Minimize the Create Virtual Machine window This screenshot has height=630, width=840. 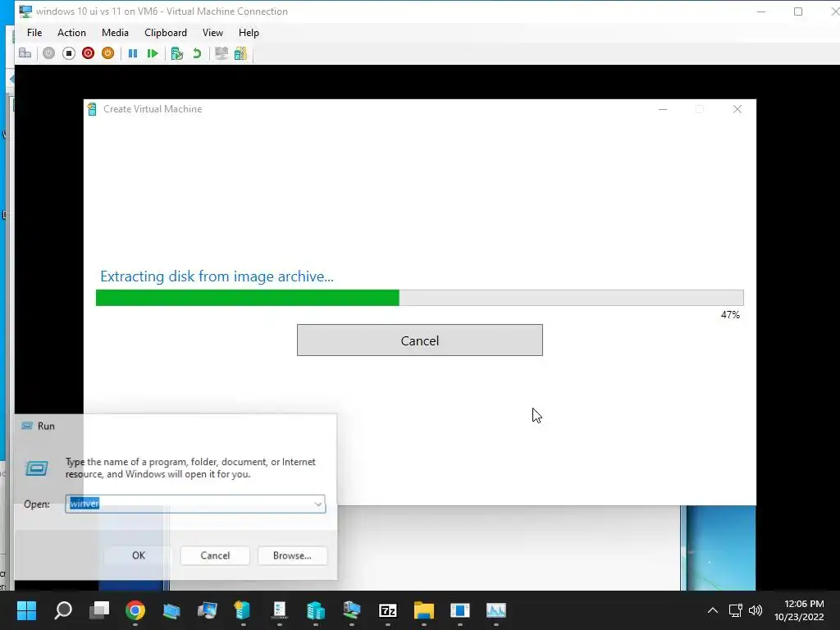tap(663, 109)
